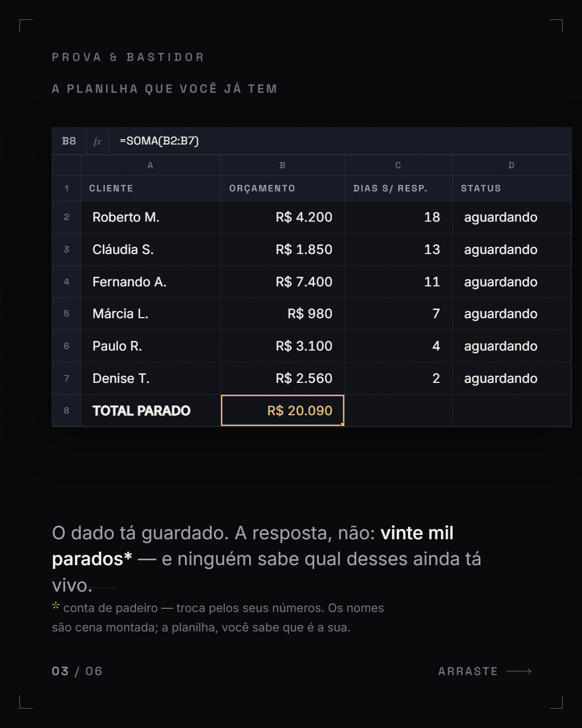Click the highlighted R$ 20.090 total cell
The height and width of the screenshot is (728, 582).
[x=282, y=410]
